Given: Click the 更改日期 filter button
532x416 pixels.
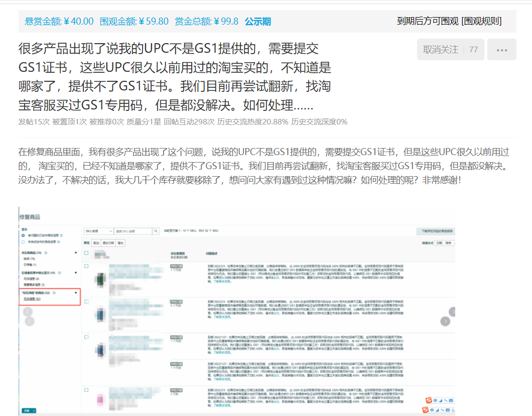Looking at the screenshot, I should point(108,243).
